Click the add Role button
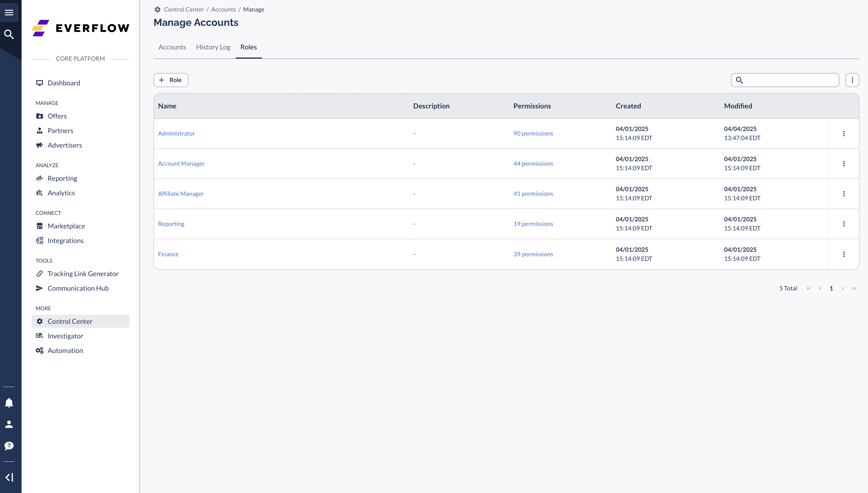Screen dimensions: 868x493 click(171, 80)
